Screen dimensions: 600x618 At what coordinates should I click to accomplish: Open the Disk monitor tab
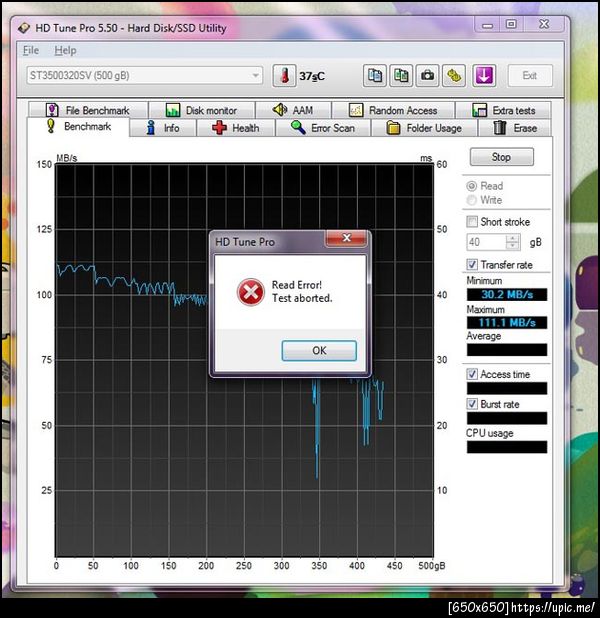tap(201, 110)
